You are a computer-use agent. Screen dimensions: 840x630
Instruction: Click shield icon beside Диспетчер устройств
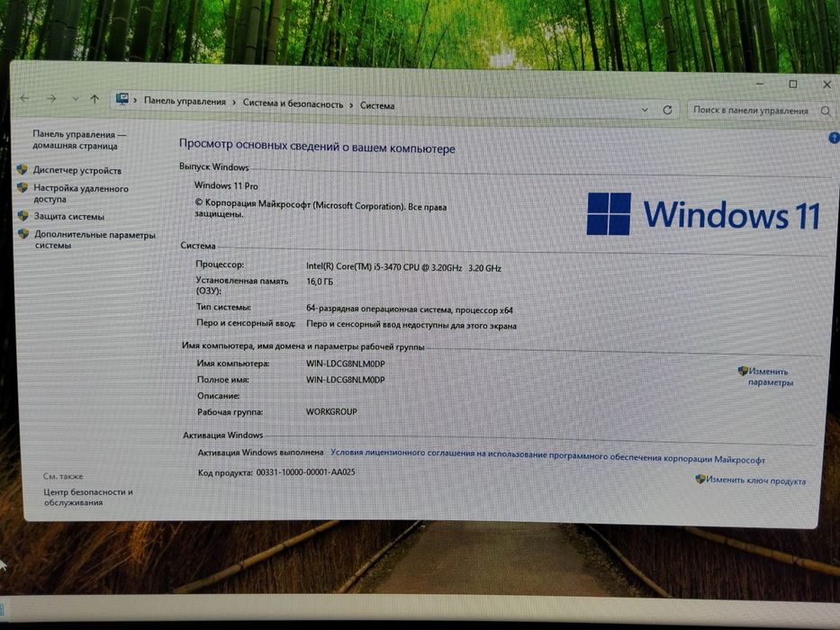point(22,169)
